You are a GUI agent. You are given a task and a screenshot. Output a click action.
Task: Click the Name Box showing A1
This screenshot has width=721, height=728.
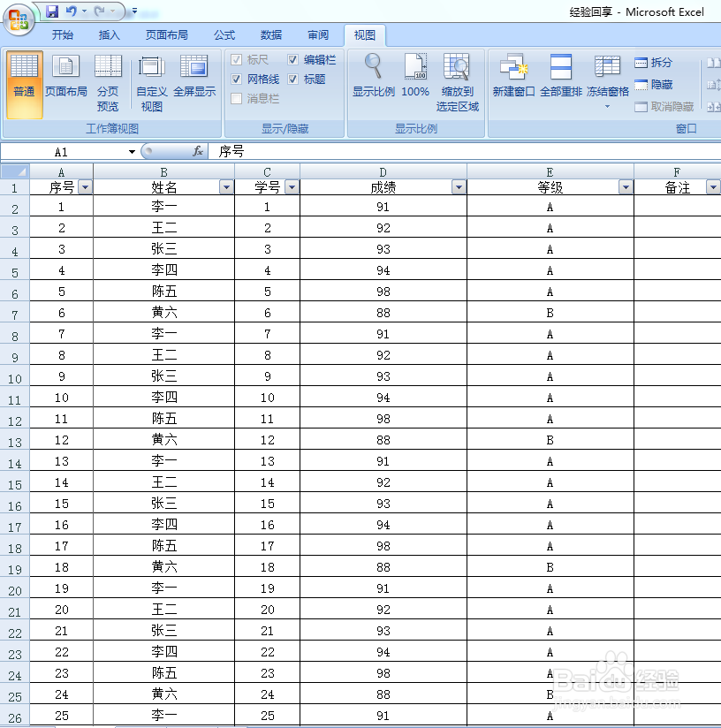coord(61,152)
